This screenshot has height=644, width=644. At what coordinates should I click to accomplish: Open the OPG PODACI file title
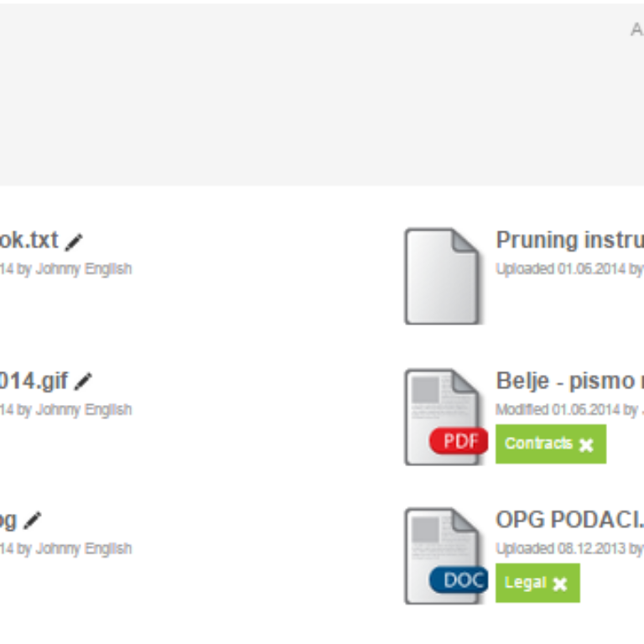tap(570, 520)
